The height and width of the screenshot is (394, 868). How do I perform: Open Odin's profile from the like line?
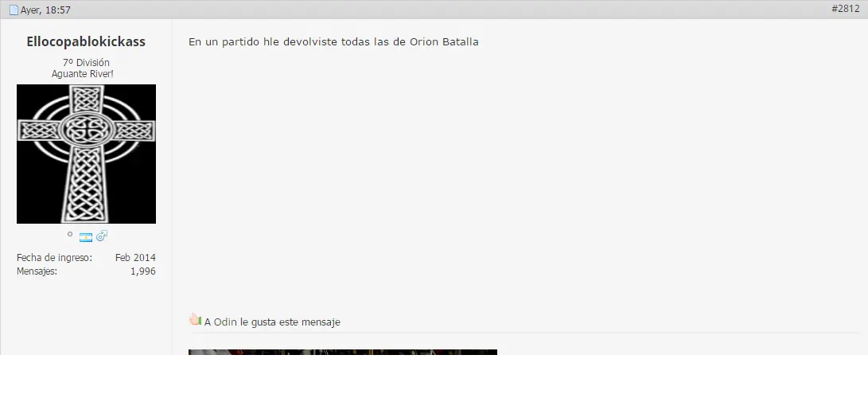(225, 322)
